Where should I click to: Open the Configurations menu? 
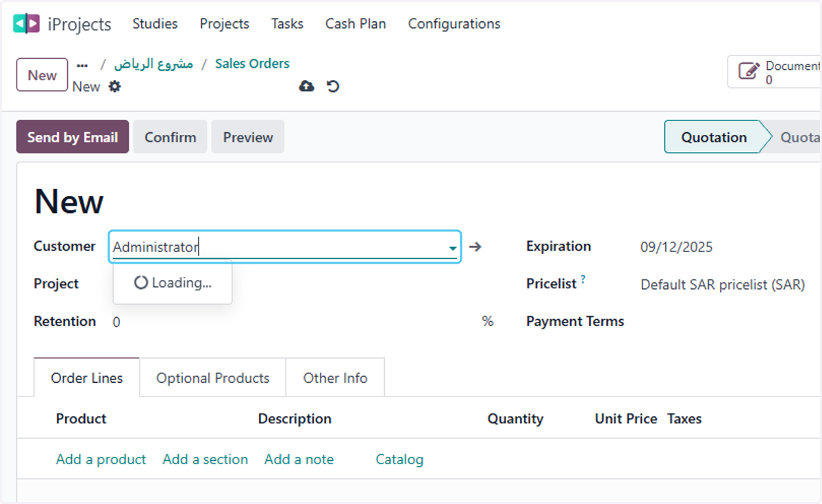[x=454, y=24]
